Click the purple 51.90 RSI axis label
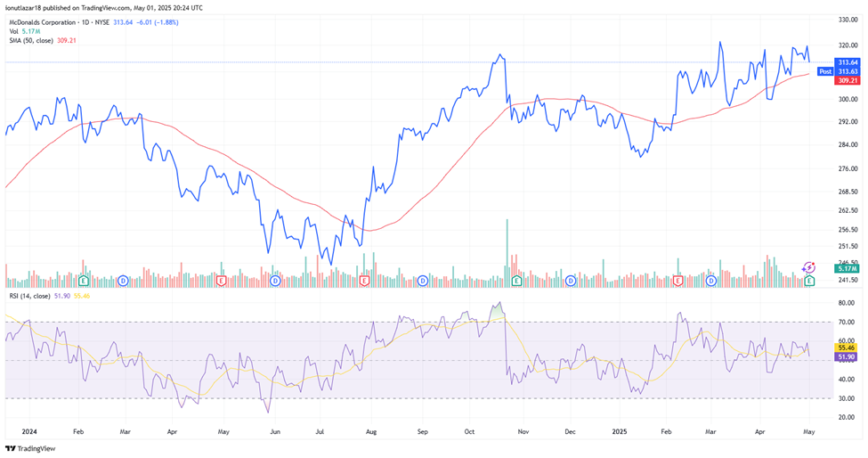Viewport: 868px width, 458px height. 848,356
